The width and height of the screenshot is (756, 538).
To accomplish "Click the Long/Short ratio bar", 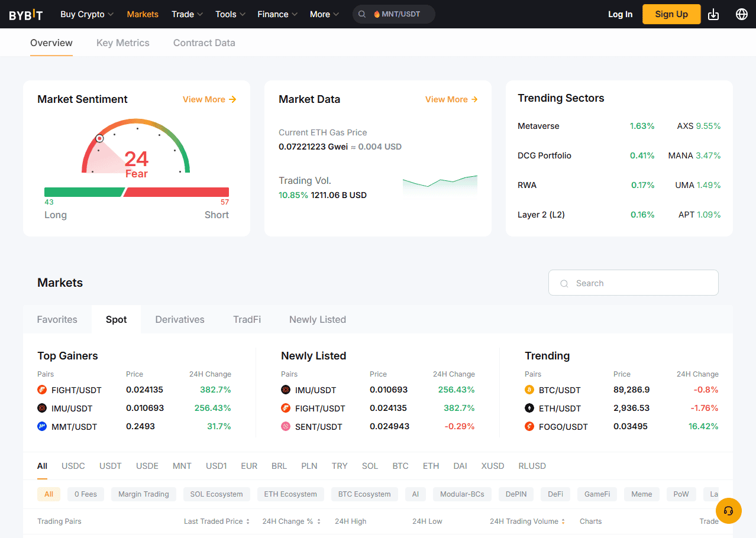I will (x=136, y=192).
